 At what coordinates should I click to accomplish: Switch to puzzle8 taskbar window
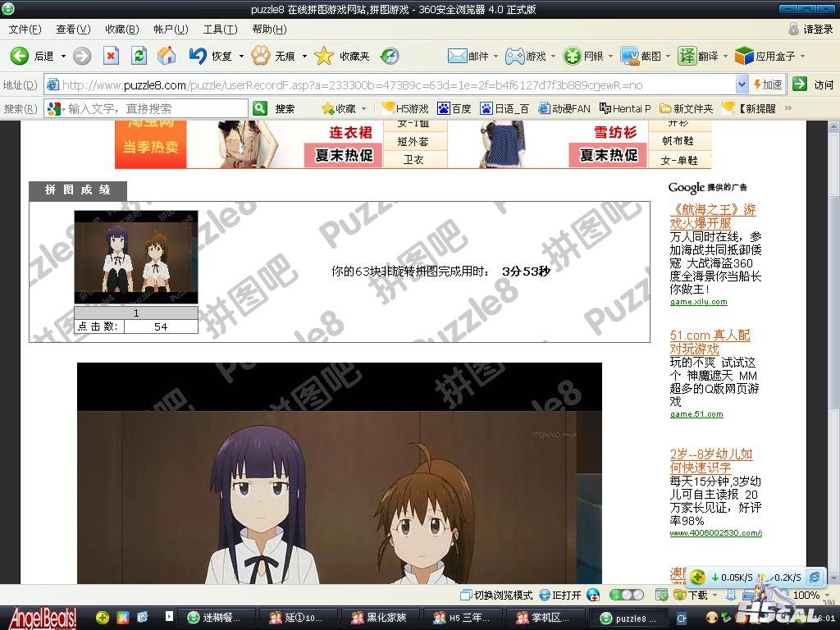pos(628,619)
